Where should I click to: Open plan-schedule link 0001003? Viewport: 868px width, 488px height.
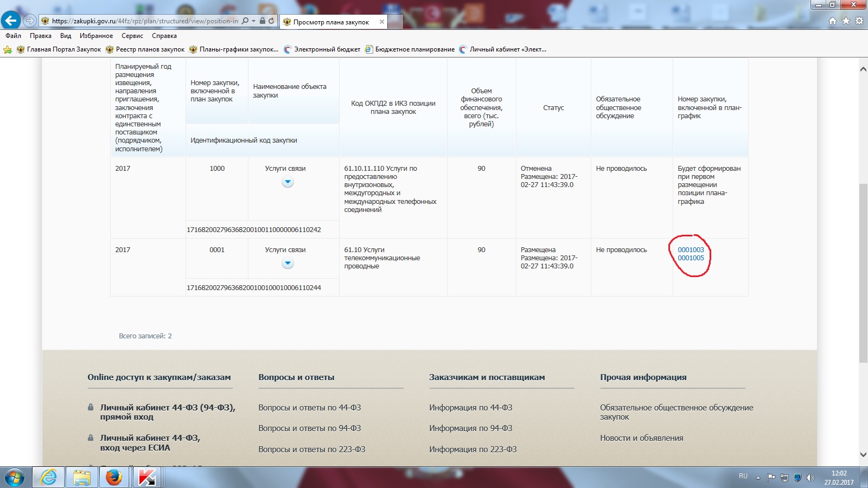click(691, 250)
